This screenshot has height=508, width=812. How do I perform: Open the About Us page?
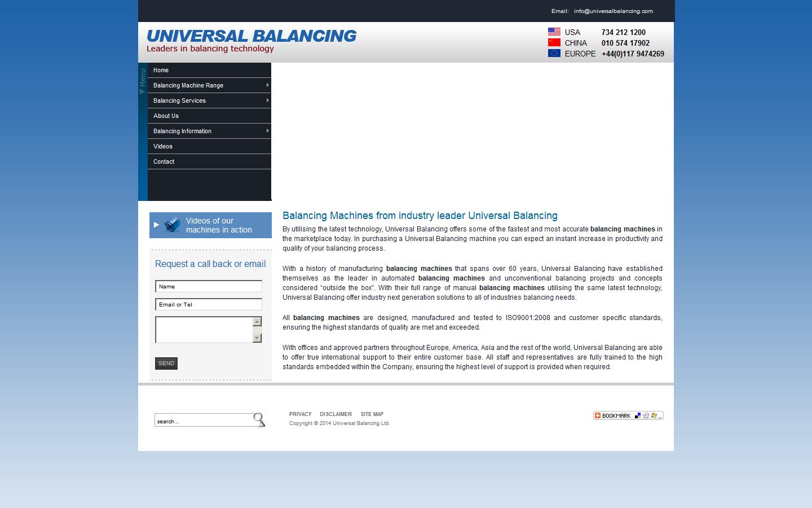[x=165, y=116]
